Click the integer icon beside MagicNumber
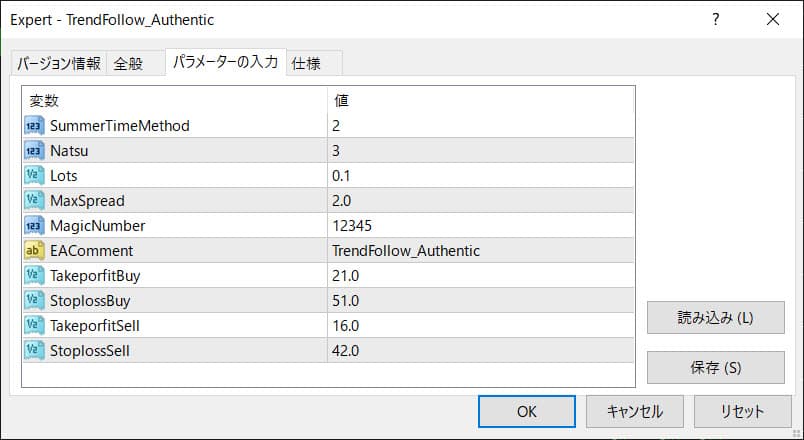This screenshot has height=440, width=804. (34, 225)
